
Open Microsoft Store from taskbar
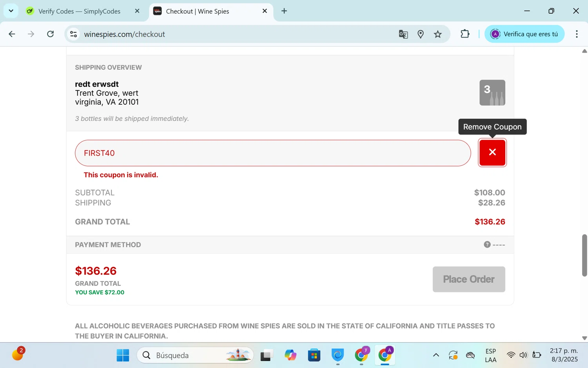click(314, 355)
